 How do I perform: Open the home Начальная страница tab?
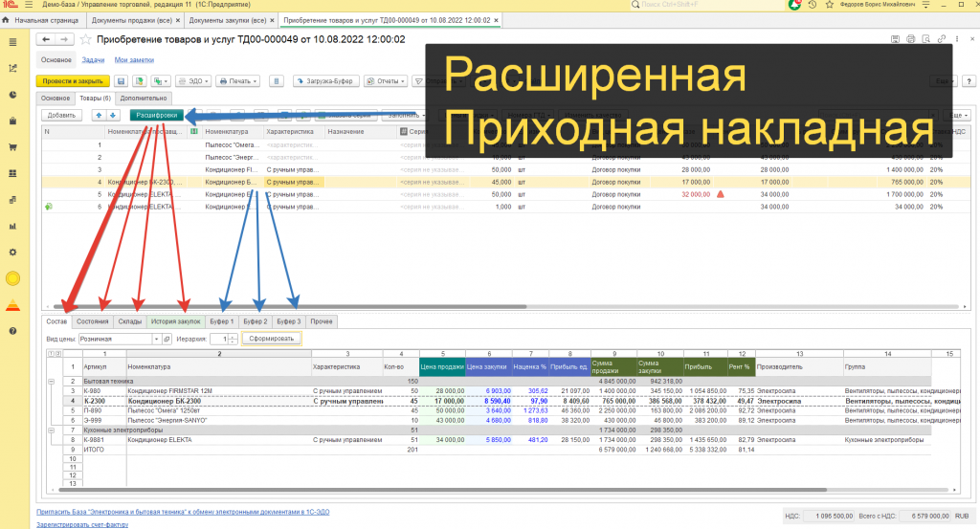(41, 21)
